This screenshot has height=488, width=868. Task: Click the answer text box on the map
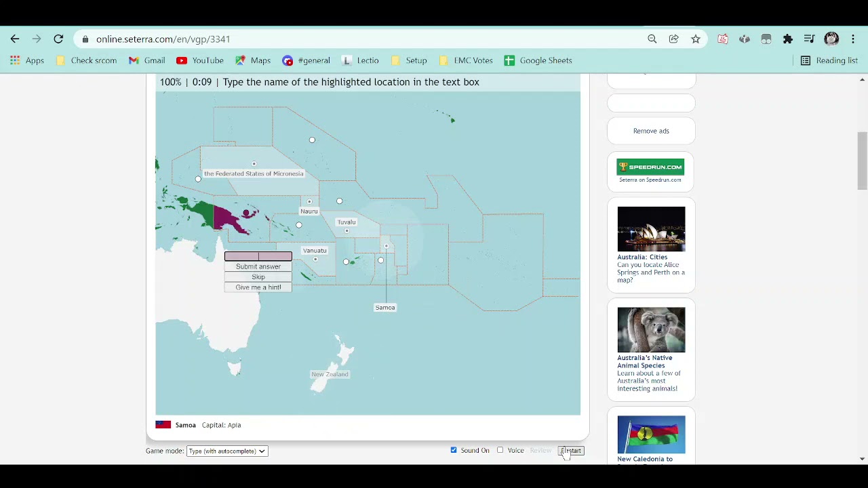coord(258,256)
